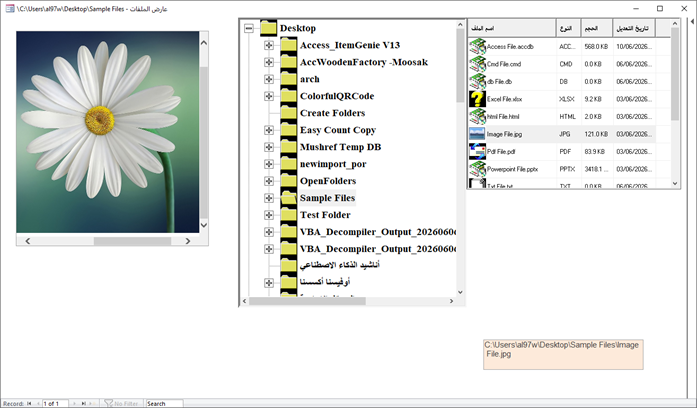Click the 1 of 1 record number box

(x=55, y=404)
